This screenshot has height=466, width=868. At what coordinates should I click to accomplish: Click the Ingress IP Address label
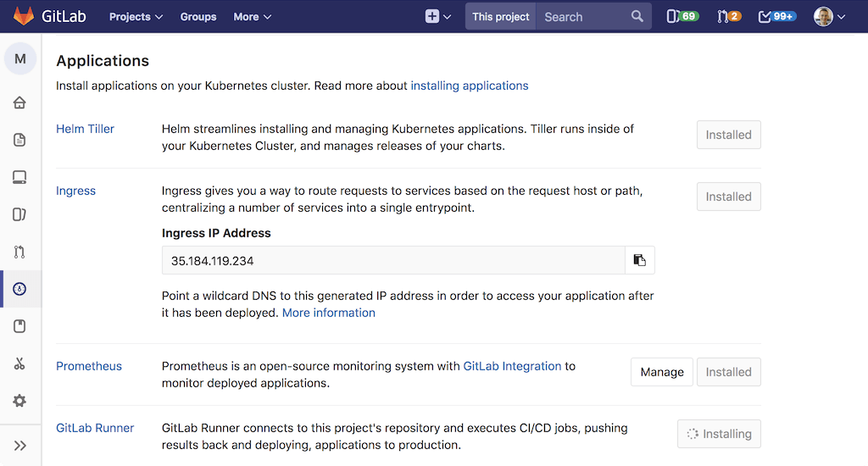216,233
